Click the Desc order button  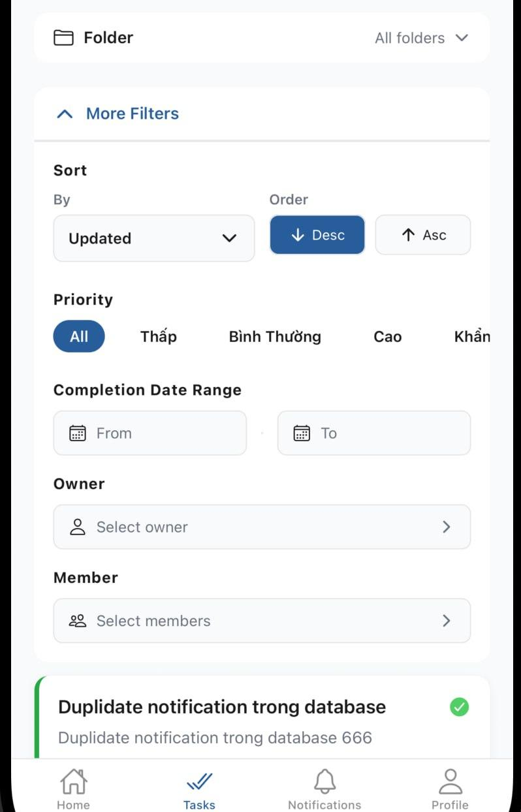[x=317, y=235]
